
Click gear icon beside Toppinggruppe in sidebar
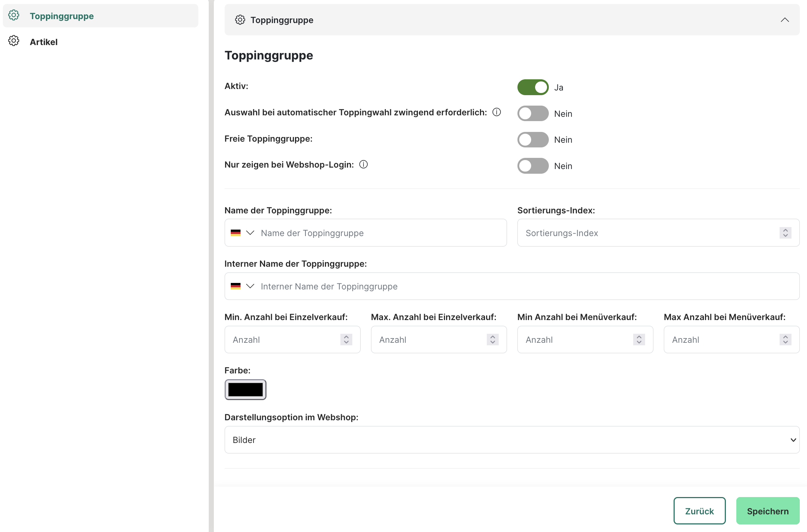coord(14,15)
